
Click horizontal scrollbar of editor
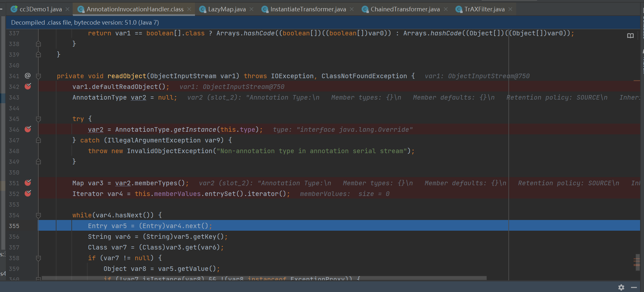click(x=264, y=278)
